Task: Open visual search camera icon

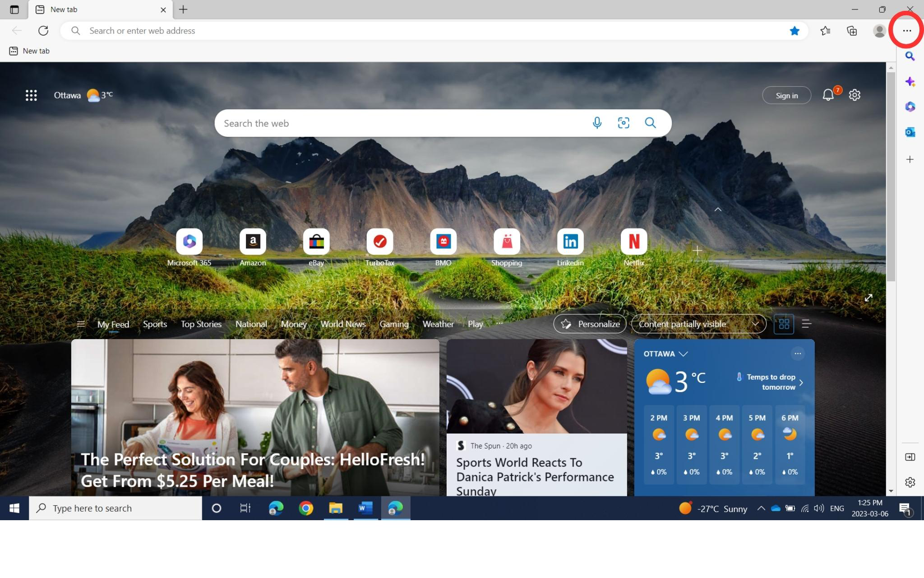Action: point(624,123)
